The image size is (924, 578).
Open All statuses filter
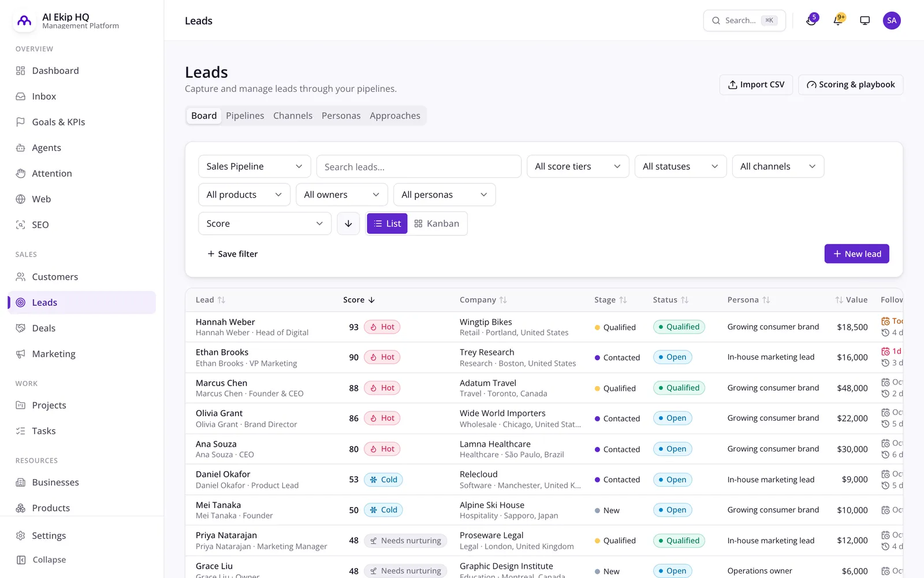(x=680, y=166)
